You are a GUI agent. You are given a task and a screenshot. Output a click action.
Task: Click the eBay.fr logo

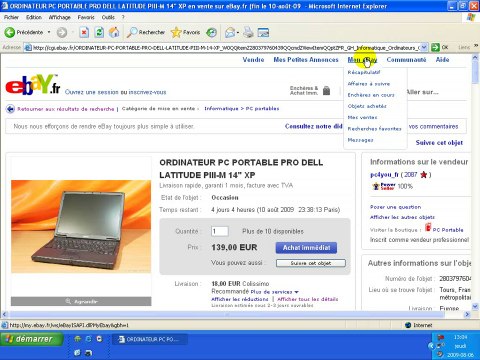[x=33, y=85]
